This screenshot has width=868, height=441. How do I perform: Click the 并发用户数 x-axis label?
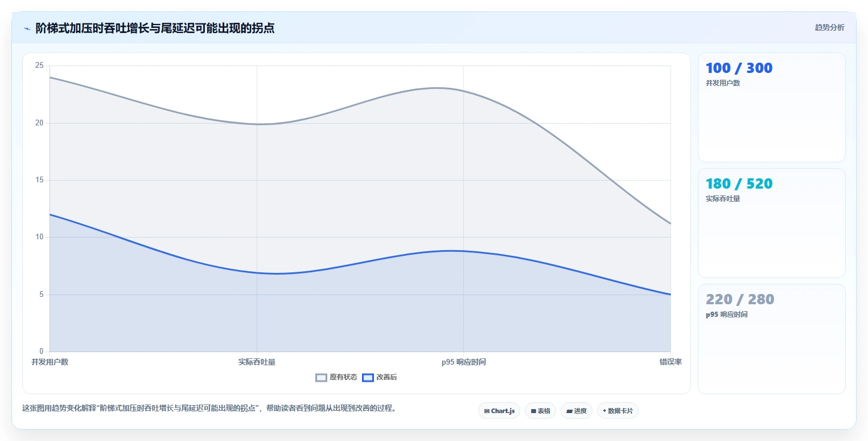(50, 362)
